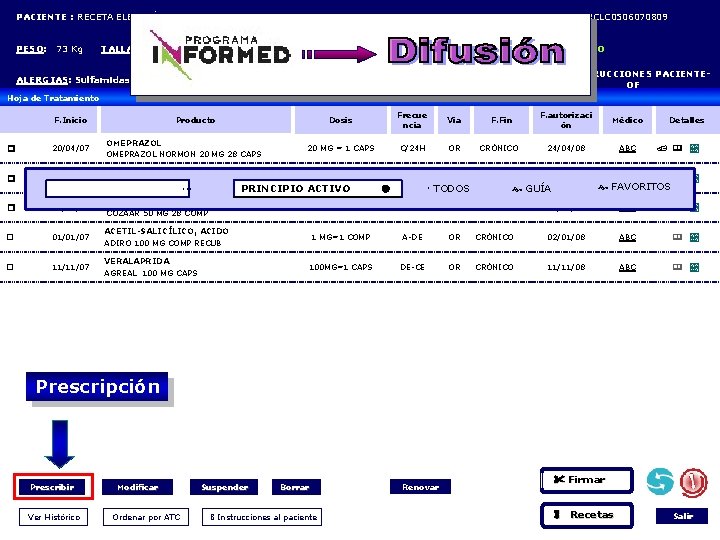The image size is (720, 540).
Task: Open Ver Histórico
Action: click(54, 517)
